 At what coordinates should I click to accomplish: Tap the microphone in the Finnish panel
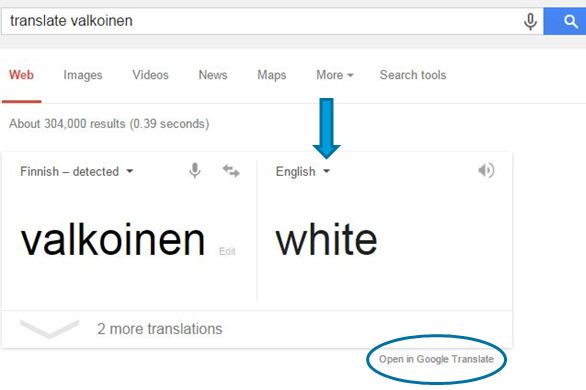[x=195, y=171]
